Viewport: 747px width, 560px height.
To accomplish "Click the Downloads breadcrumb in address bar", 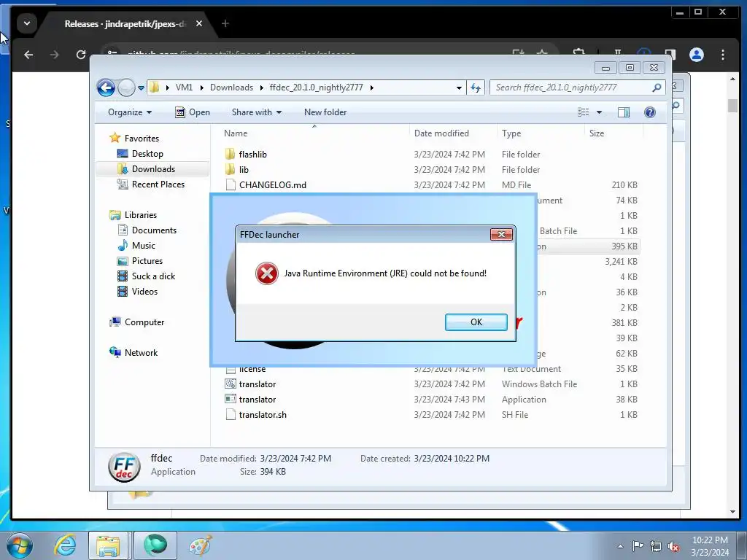I will pos(231,87).
